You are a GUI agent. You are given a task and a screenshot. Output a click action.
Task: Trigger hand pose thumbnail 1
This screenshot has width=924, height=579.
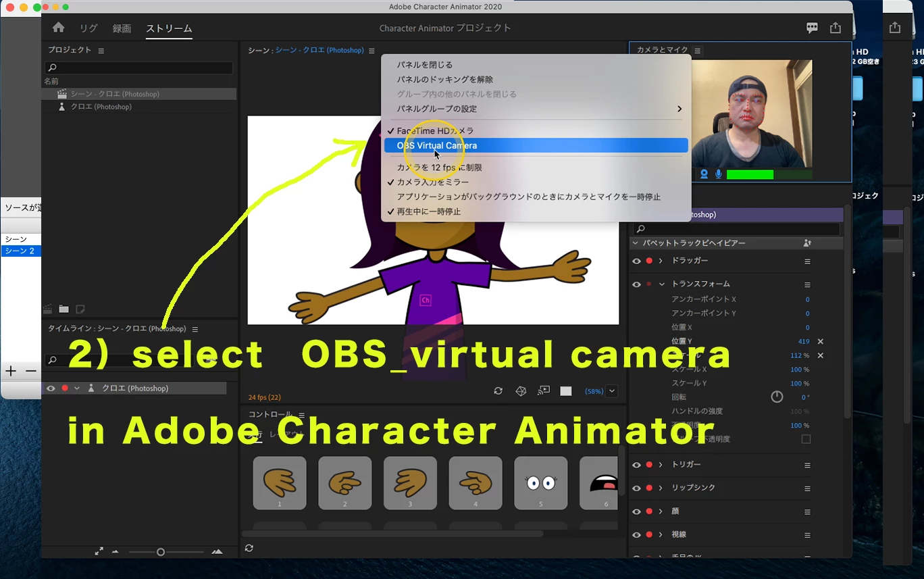[x=280, y=482]
